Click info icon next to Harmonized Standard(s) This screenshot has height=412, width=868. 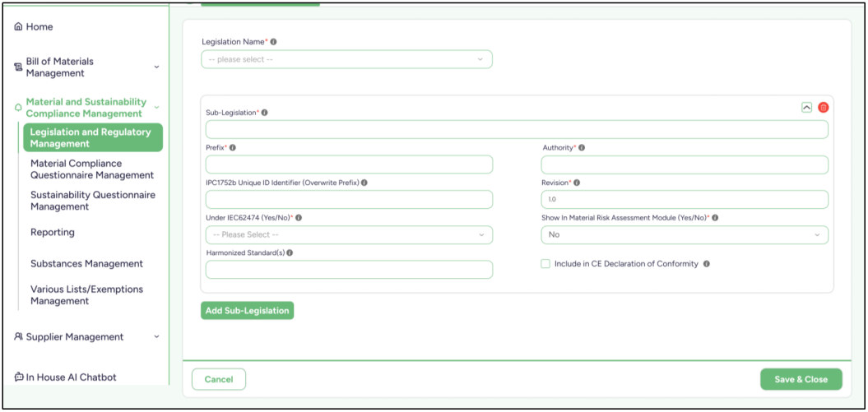290,252
